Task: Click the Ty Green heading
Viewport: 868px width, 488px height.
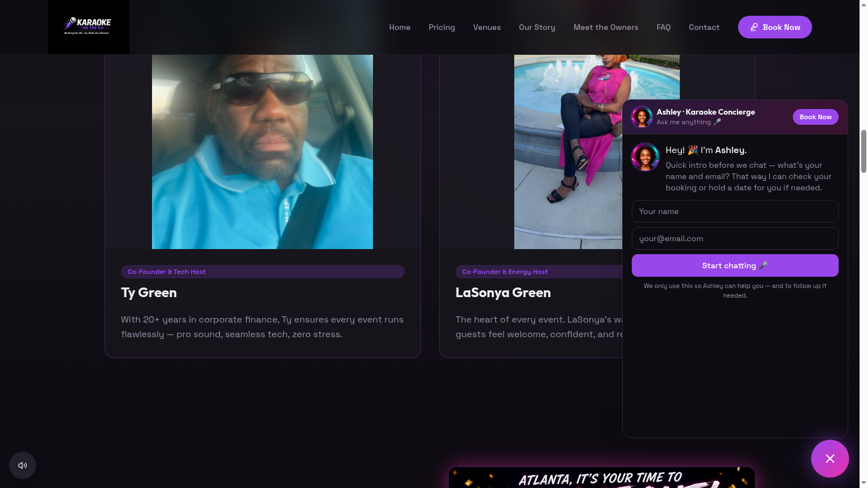Action: (149, 293)
